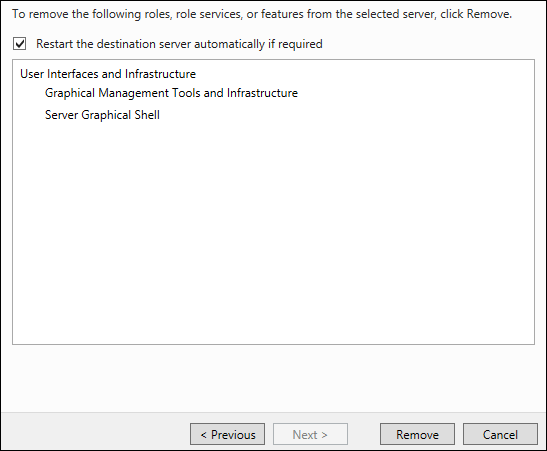547x451 pixels.
Task: Select User Interfaces and Infrastructure entry
Action: (x=108, y=74)
